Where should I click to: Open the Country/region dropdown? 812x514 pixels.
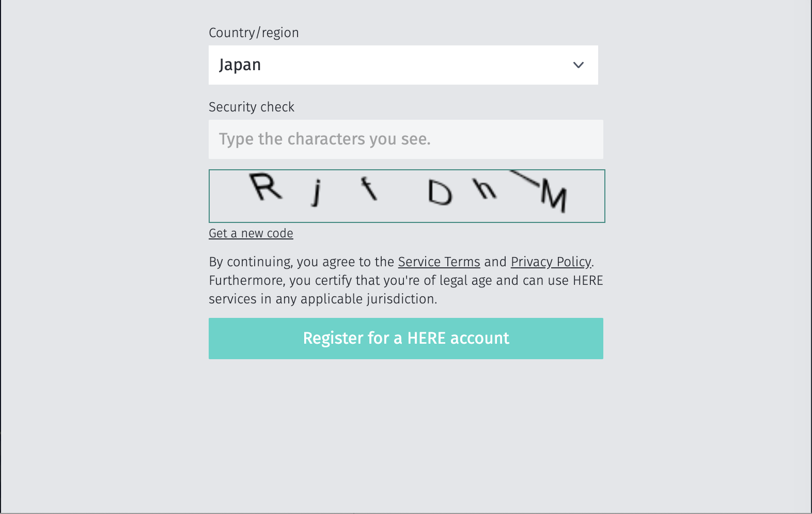tap(403, 65)
